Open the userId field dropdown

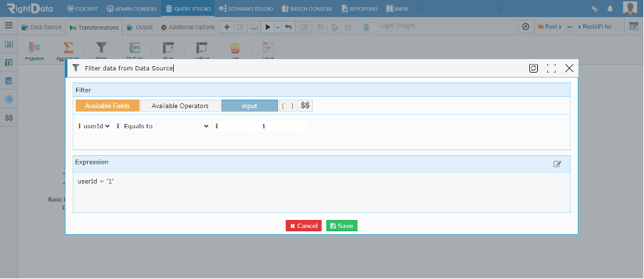coord(96,127)
